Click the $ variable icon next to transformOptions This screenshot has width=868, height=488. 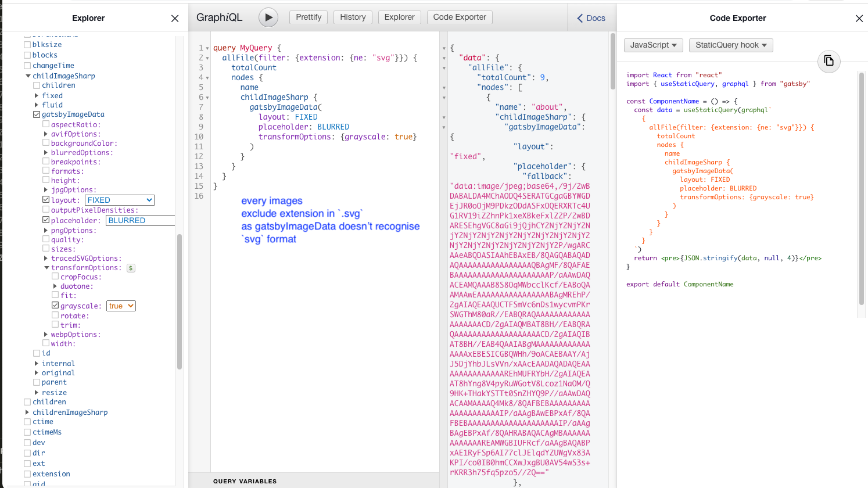pos(131,268)
